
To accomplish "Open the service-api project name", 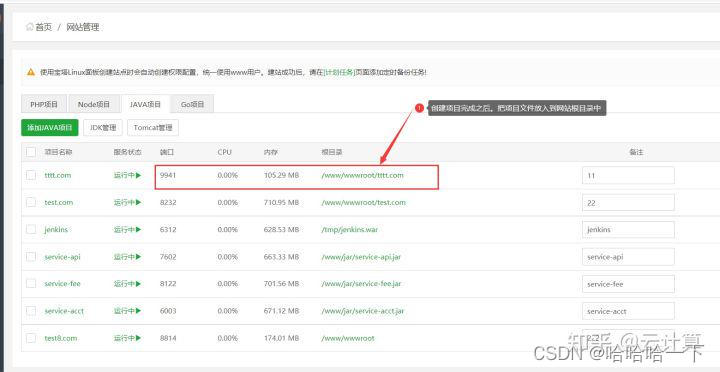I will coord(62,257).
